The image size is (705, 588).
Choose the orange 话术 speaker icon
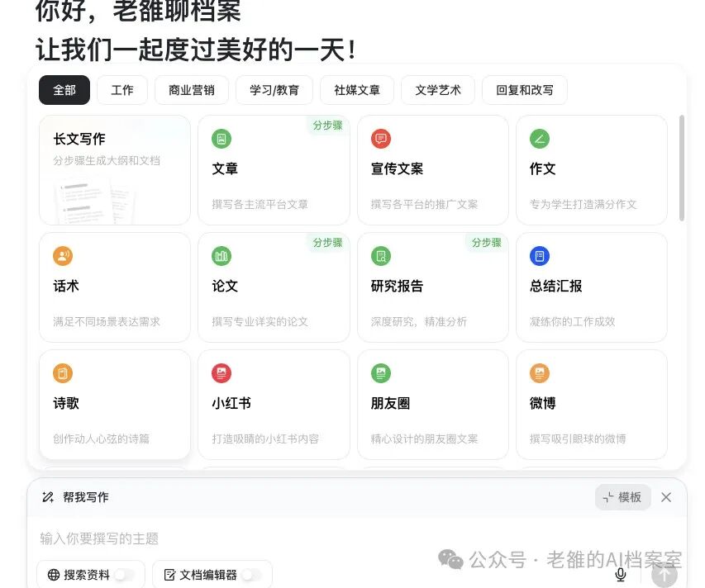click(x=63, y=256)
